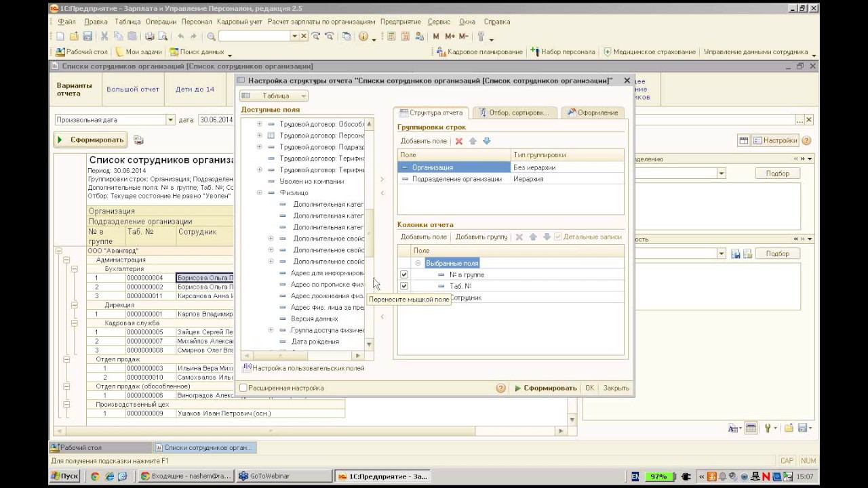This screenshot has height=488, width=868.
Task: Delete the selected row grouping with red X
Action: pos(459,141)
